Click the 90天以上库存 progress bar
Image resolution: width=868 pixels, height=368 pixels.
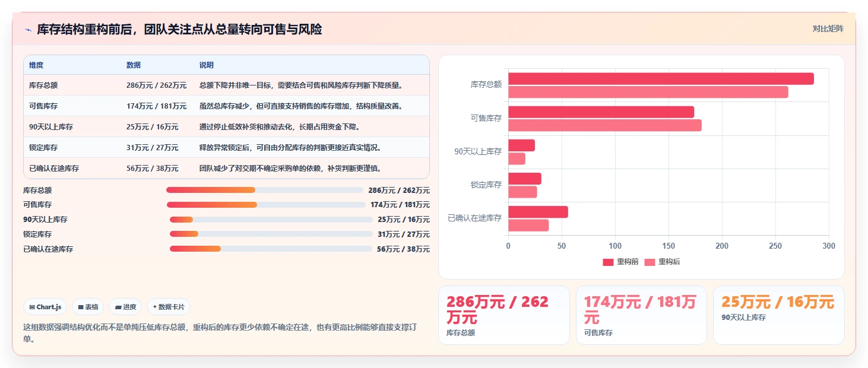click(271, 220)
